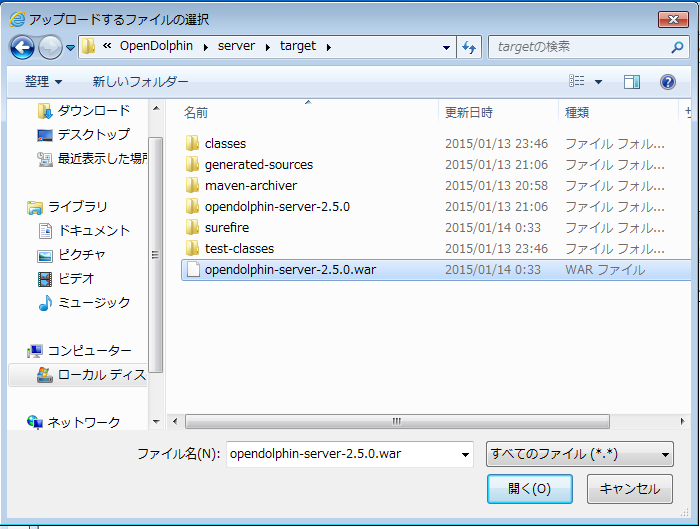700x529 pixels.
Task: Select 最近表示した場所 in navigation pane
Action: point(92,158)
